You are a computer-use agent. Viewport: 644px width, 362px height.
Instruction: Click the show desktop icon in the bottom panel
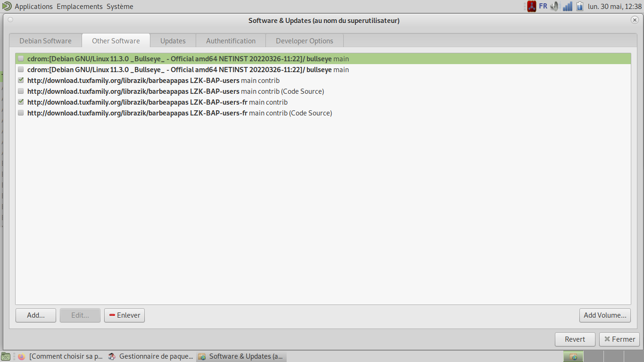click(6, 356)
